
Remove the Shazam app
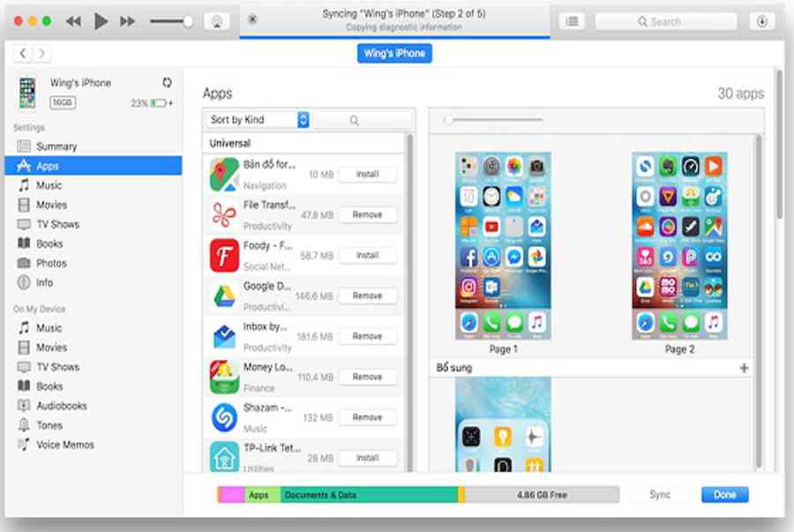click(x=367, y=417)
